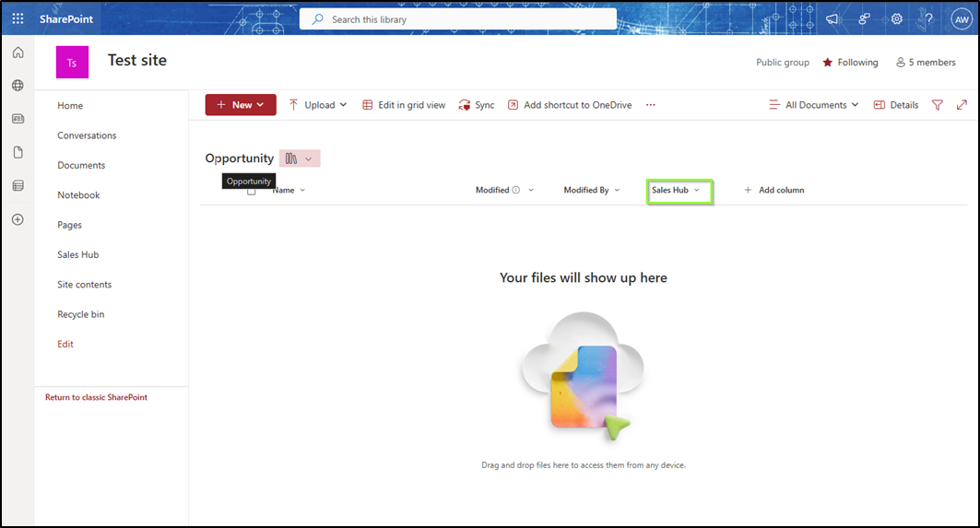
Task: Open Site contents in the navigation
Action: click(x=84, y=285)
